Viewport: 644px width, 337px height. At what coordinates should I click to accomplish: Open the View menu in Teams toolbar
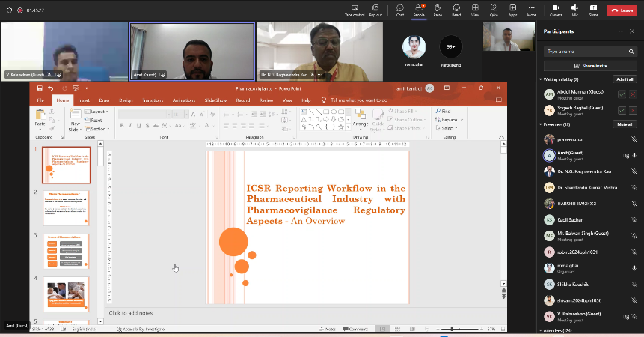coord(475,10)
